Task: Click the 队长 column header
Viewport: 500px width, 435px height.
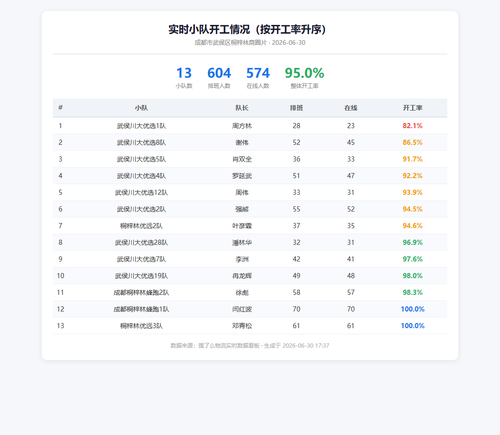Action: (242, 108)
